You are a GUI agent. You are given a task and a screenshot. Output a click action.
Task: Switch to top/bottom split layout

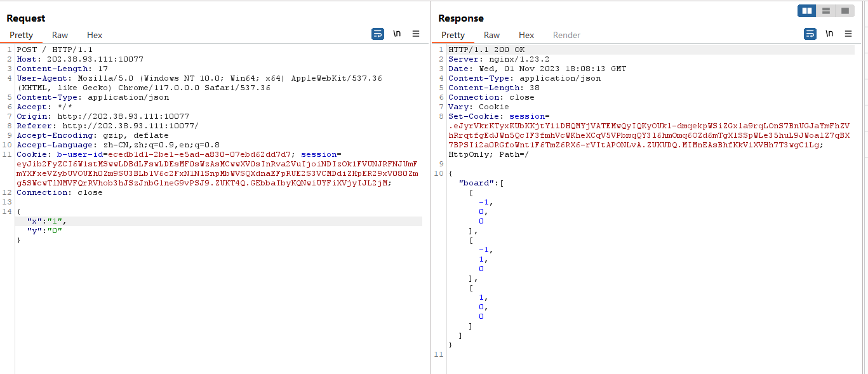[826, 11]
